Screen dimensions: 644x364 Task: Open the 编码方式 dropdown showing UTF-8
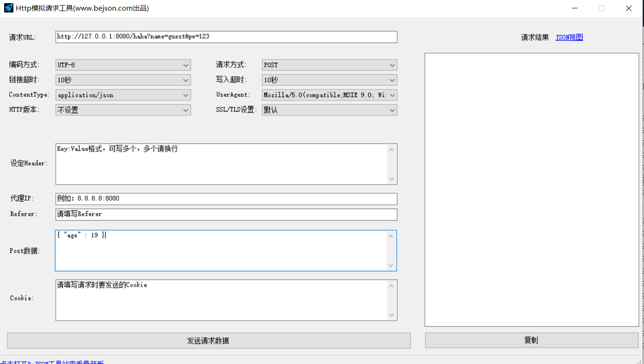pyautogui.click(x=186, y=65)
